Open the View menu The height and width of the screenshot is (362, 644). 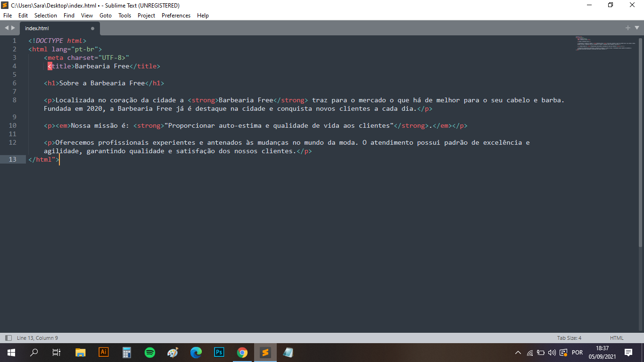click(x=87, y=16)
